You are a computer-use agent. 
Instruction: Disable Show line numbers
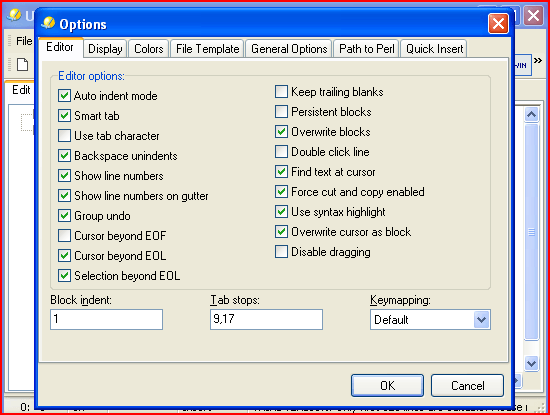point(64,176)
